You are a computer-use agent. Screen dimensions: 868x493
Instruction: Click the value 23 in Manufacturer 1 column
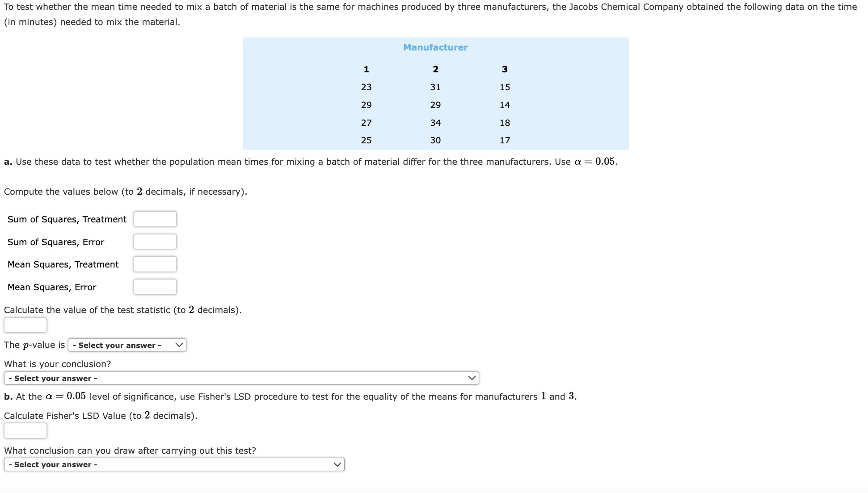pos(367,87)
